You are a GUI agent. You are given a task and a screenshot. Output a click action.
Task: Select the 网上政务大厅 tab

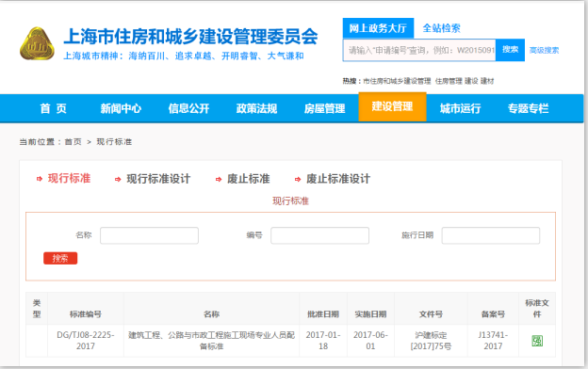[378, 28]
